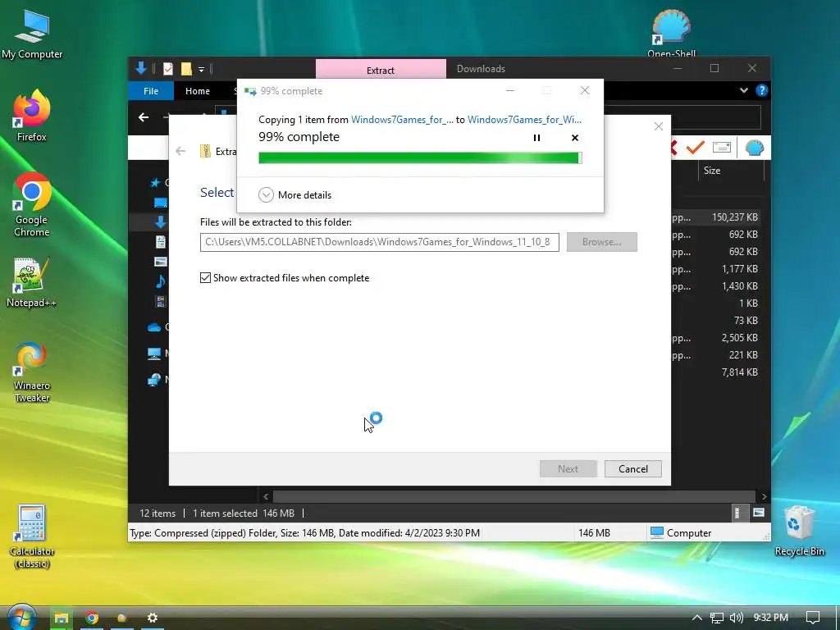Open Firefox desktop shortcut
The width and height of the screenshot is (840, 630).
click(x=32, y=115)
